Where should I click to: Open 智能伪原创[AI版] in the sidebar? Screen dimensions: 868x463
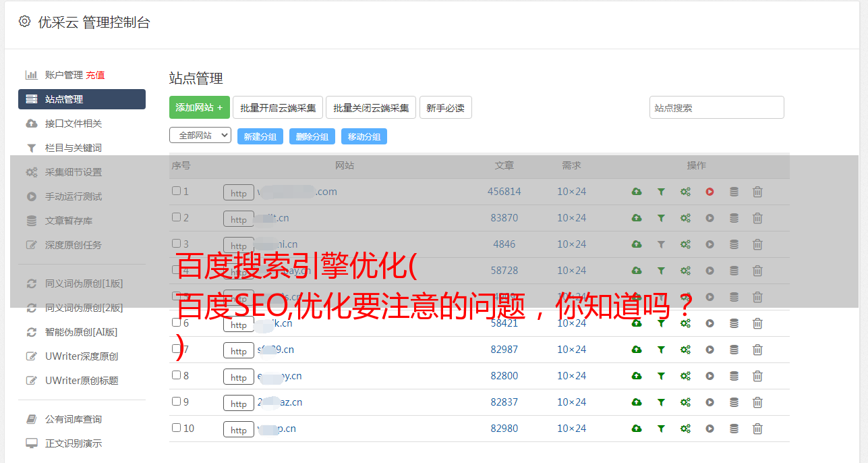click(82, 332)
